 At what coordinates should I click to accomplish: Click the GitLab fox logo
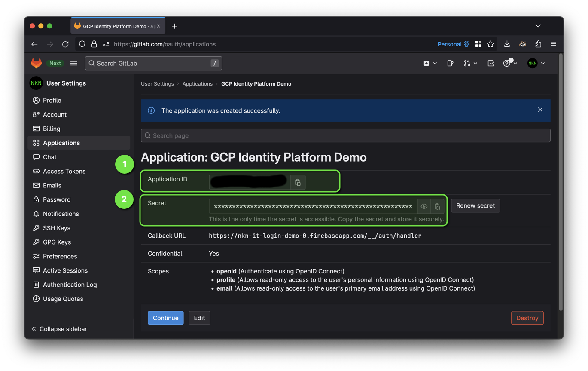click(37, 63)
